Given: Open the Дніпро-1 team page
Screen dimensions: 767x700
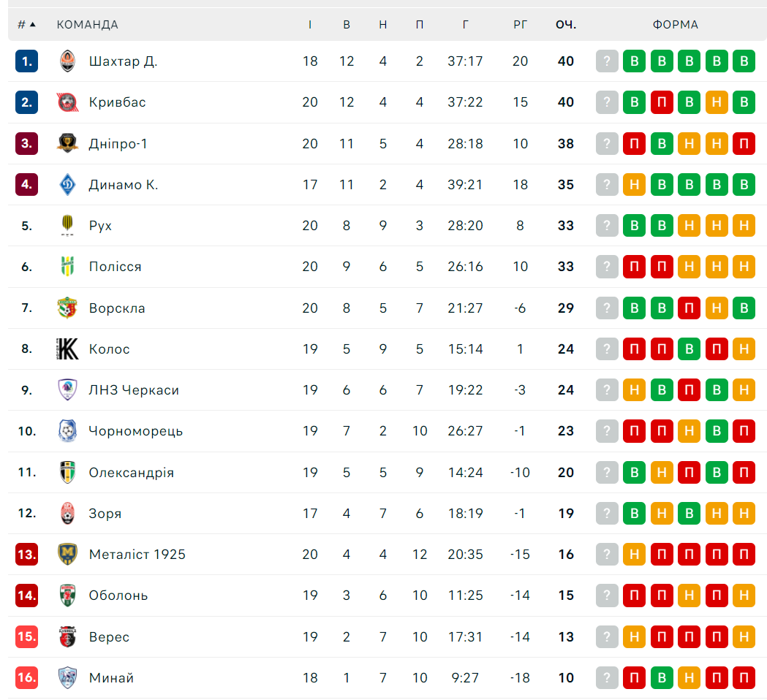Looking at the screenshot, I should (118, 144).
